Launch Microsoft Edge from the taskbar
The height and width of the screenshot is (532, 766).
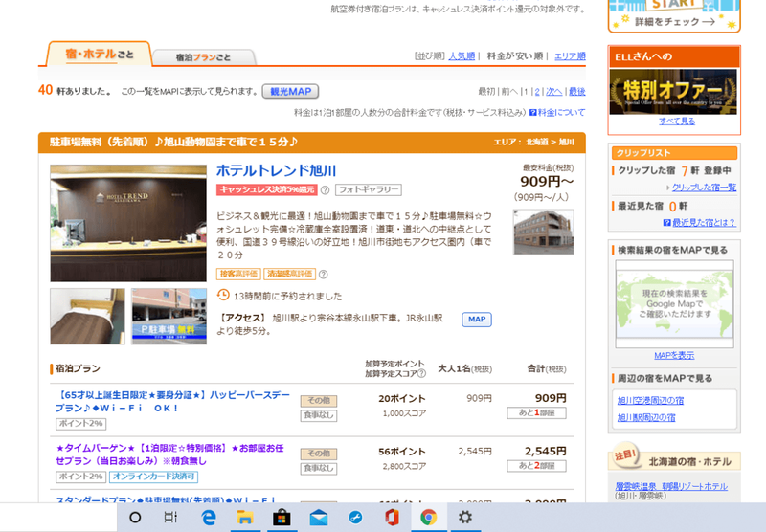(209, 518)
